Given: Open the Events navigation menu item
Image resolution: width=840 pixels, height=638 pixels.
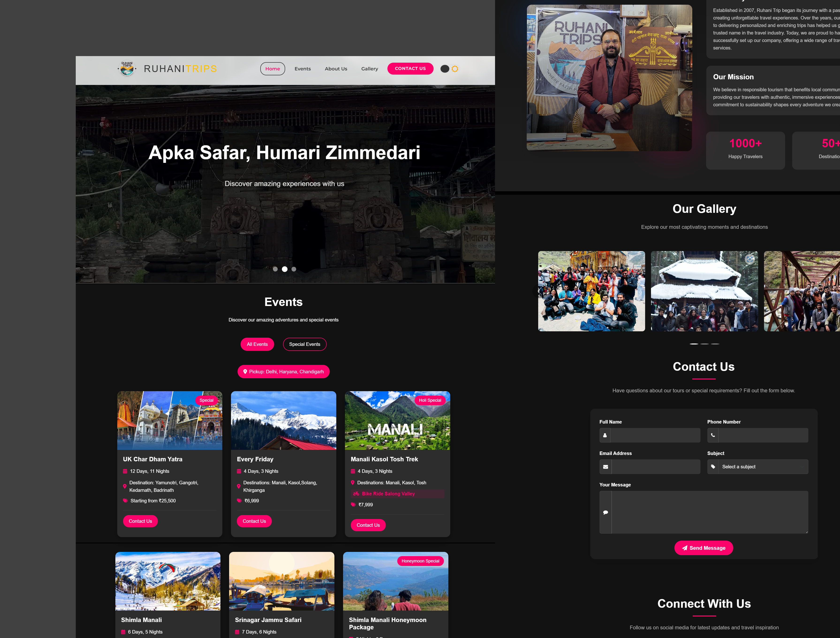Looking at the screenshot, I should coord(302,69).
